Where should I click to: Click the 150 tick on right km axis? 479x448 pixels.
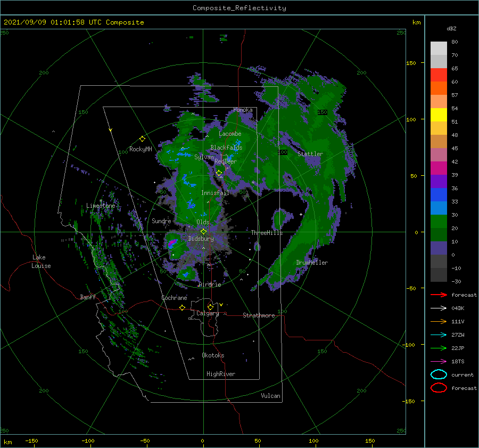(411, 63)
